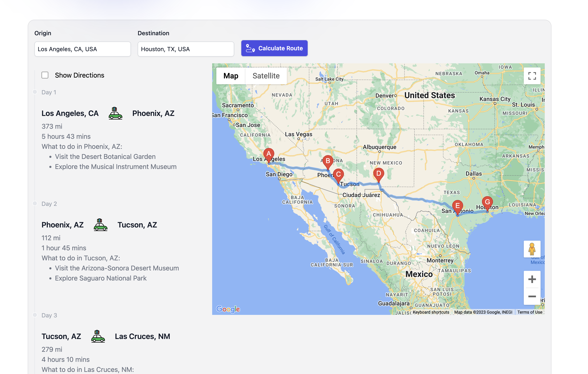
Task: Edit the Origin input field
Action: [82, 49]
